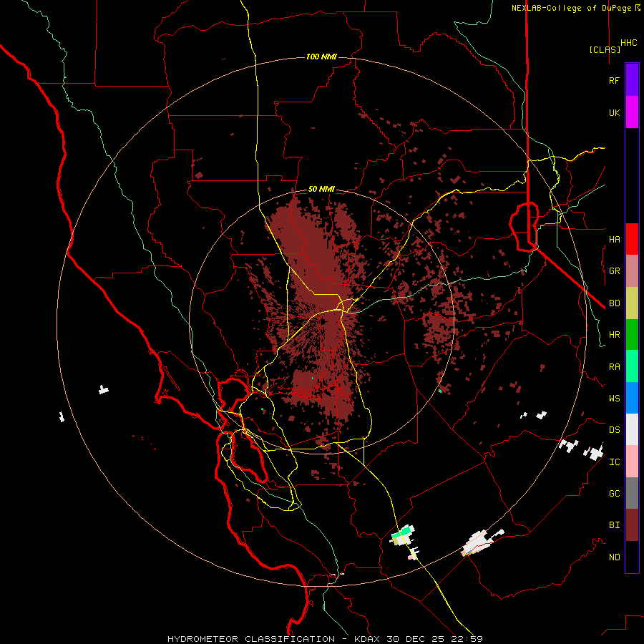
Task: Click the 'IC' legend label
Action: (x=614, y=462)
